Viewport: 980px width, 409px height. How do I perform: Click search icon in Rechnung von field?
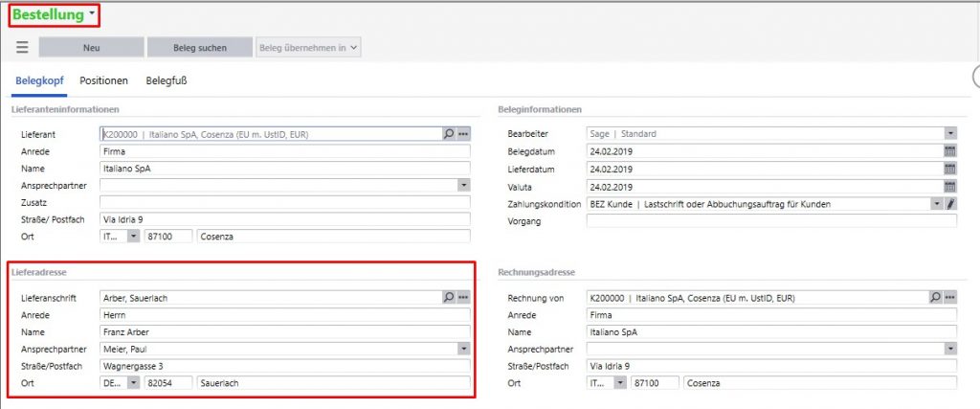tap(935, 298)
